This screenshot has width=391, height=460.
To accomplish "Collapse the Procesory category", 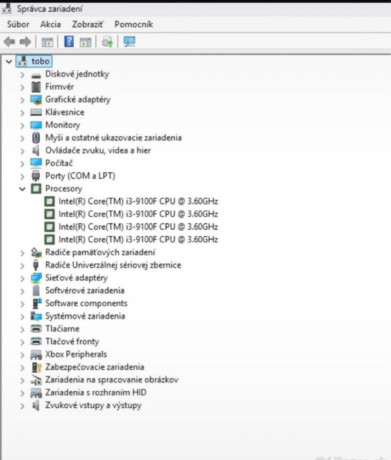I will click(22, 189).
